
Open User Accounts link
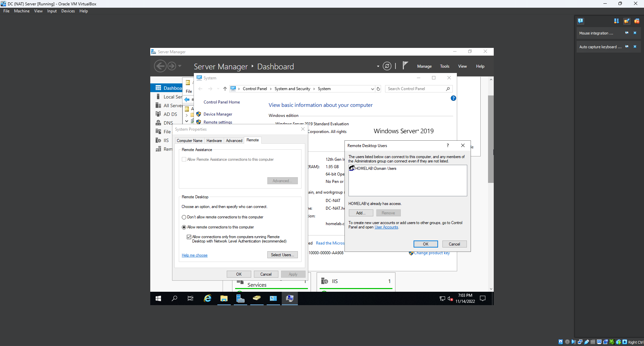click(x=386, y=227)
